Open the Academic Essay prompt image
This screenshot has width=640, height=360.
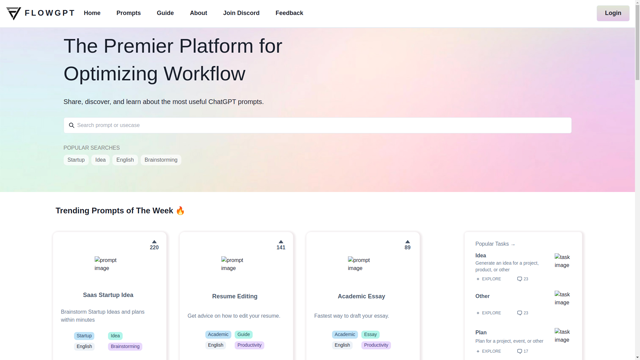click(358, 264)
